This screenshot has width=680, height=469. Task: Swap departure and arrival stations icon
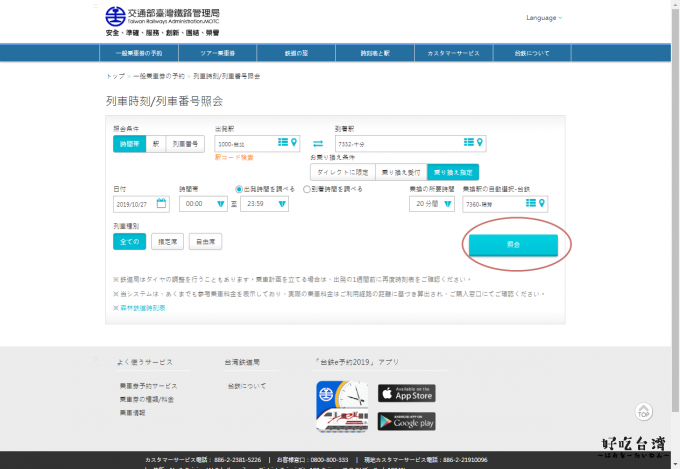point(317,143)
